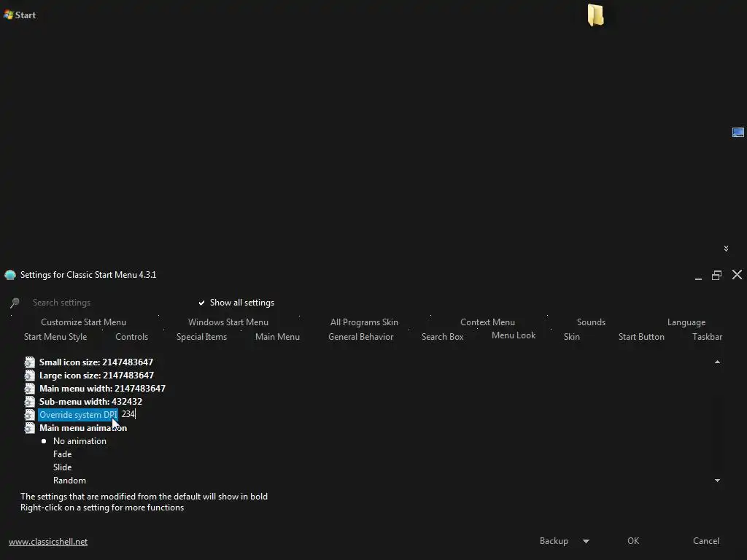Switch to the Context Menu tab
Screen dimensions: 747x560
[x=487, y=322]
